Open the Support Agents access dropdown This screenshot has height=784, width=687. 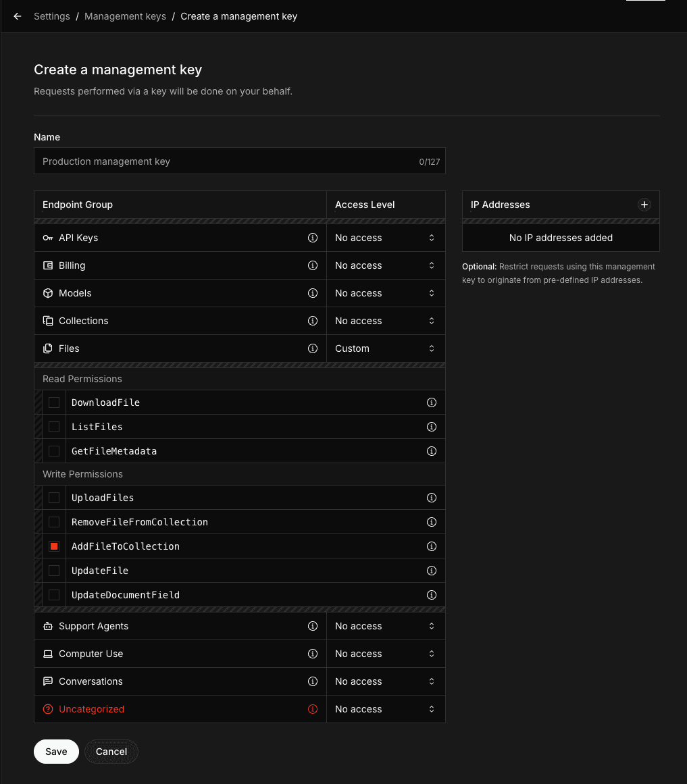click(x=386, y=626)
